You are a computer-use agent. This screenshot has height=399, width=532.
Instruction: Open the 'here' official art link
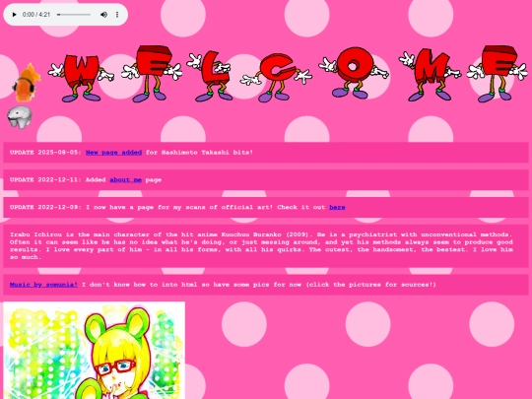pyautogui.click(x=337, y=207)
